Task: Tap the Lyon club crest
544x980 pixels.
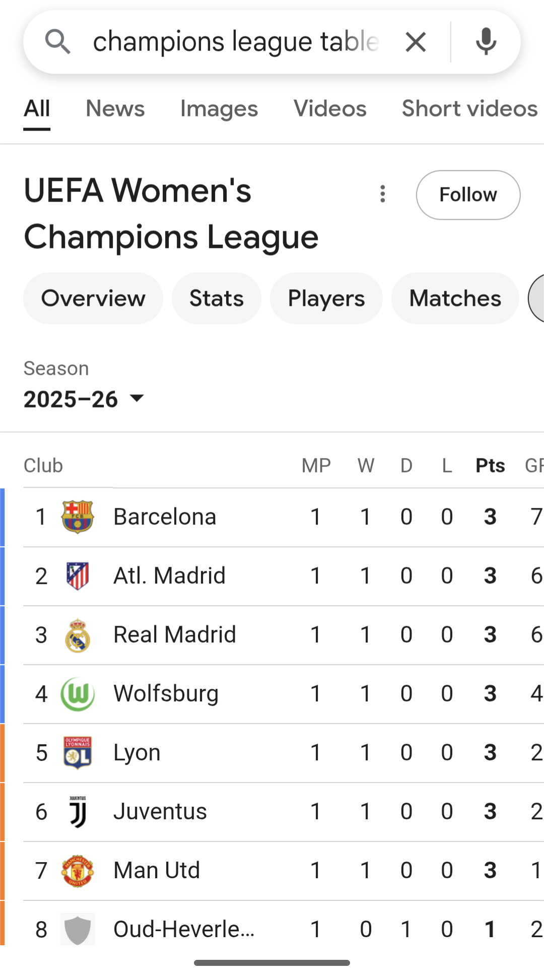Action: point(78,753)
